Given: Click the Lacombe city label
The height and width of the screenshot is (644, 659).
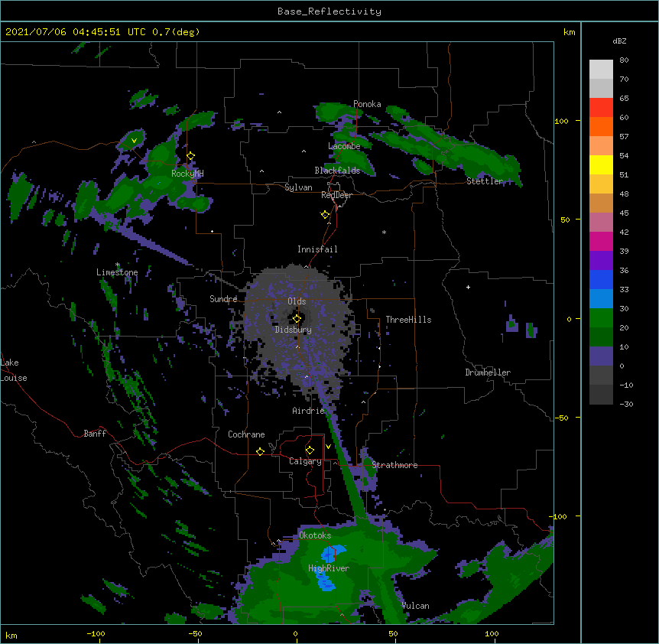Looking at the screenshot, I should [x=344, y=146].
